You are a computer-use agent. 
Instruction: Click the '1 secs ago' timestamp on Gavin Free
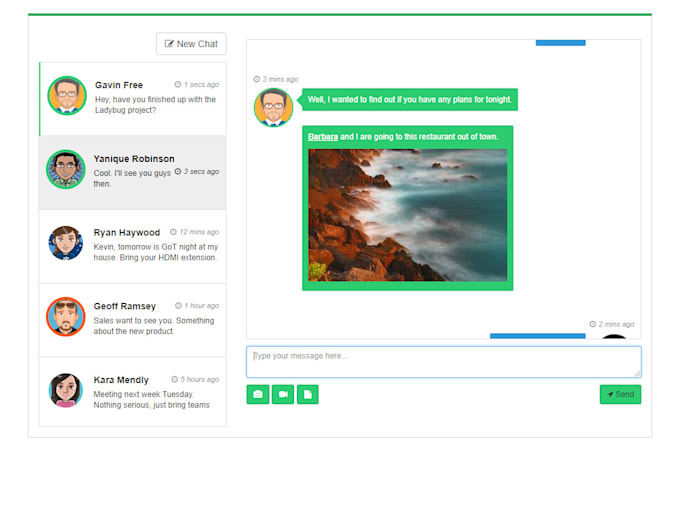tap(197, 85)
